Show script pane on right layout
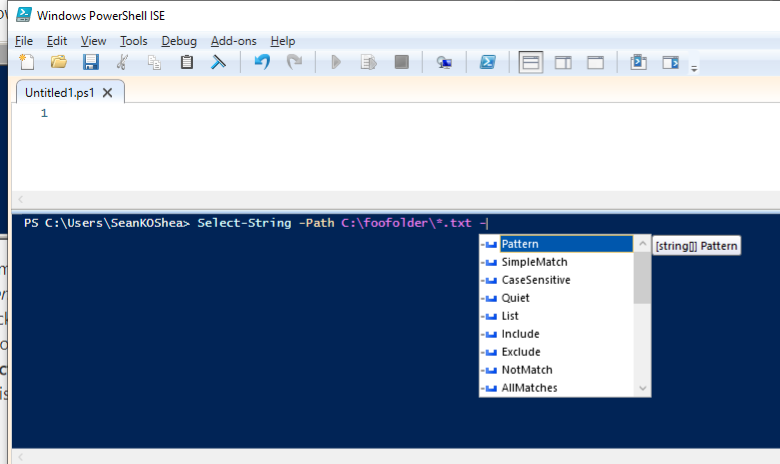780x464 pixels. point(563,63)
